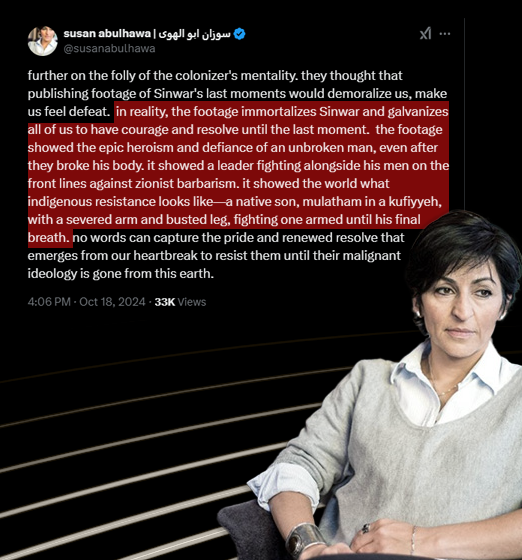Click the silver cuff bracelet in the photo
This screenshot has width=522, height=560.
coord(305,540)
